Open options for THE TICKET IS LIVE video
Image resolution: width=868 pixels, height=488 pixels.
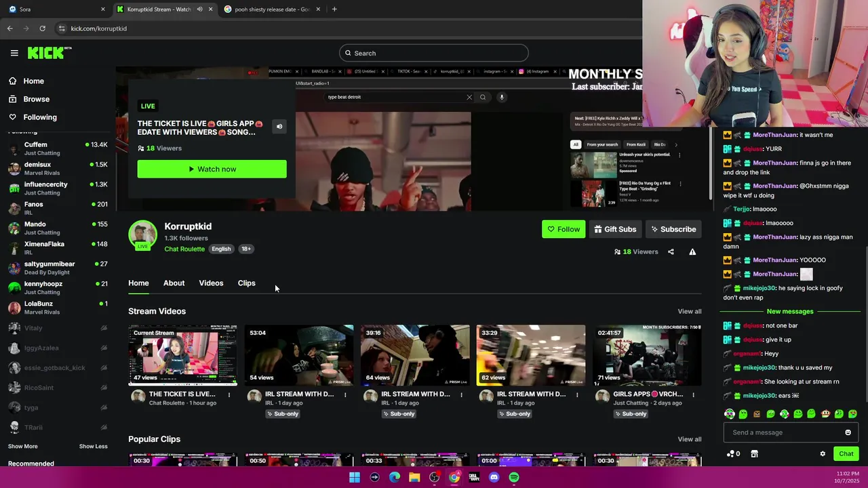click(x=229, y=394)
